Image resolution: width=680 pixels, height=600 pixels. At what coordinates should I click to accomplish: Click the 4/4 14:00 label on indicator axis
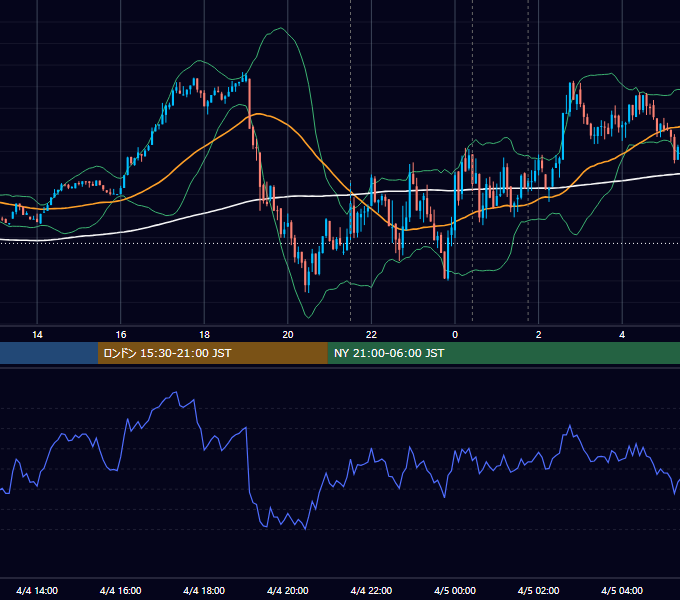pyautogui.click(x=37, y=591)
